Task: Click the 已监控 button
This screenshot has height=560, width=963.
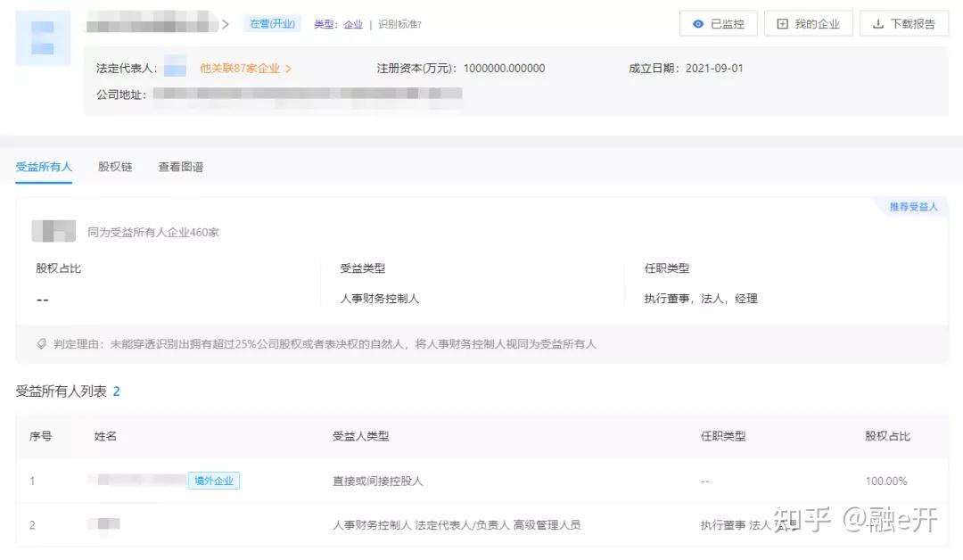Action: coord(718,24)
